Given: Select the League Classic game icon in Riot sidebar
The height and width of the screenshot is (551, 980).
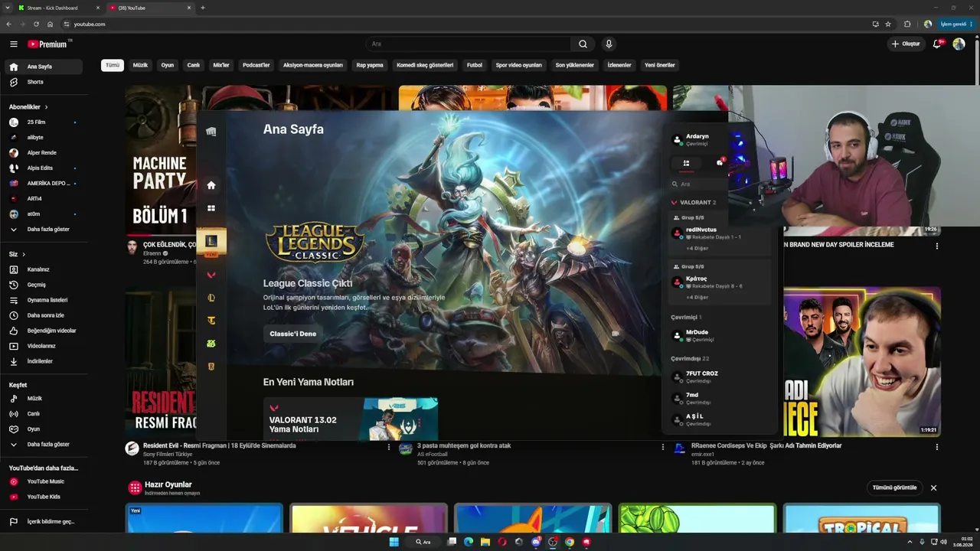Looking at the screenshot, I should 211,241.
